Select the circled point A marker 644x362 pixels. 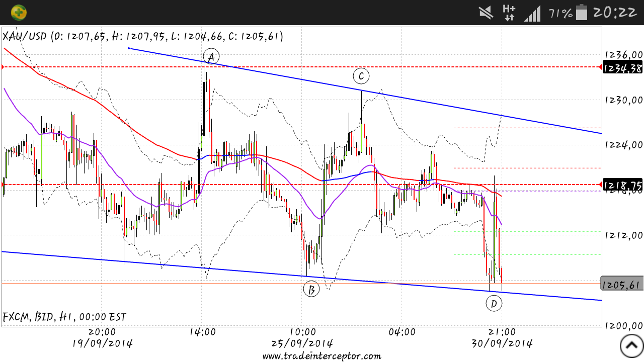(211, 57)
